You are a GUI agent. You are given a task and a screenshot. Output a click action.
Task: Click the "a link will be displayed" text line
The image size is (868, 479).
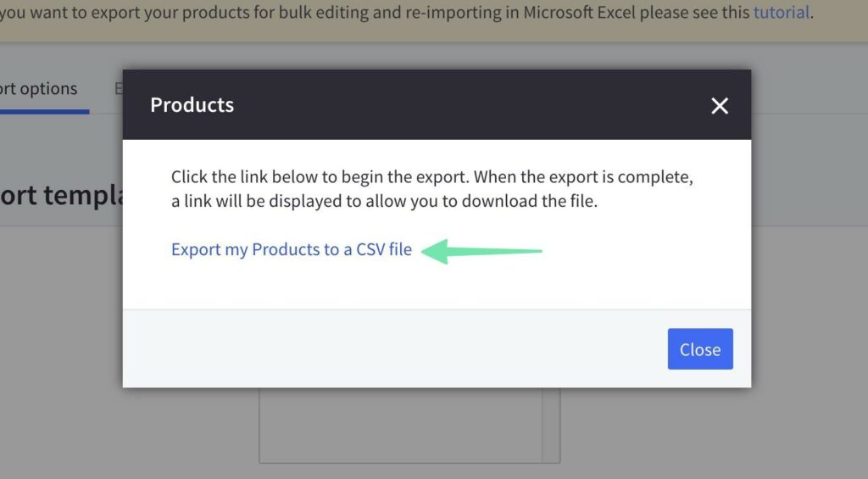[384, 203]
